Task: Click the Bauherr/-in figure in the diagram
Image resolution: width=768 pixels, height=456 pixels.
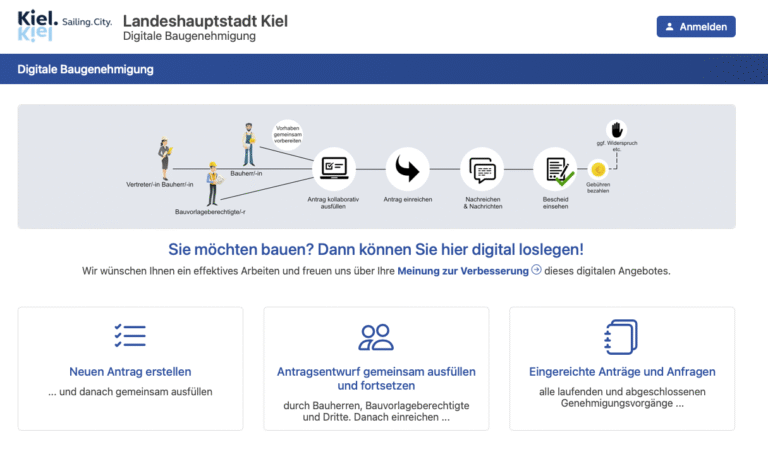Action: pyautogui.click(x=248, y=145)
